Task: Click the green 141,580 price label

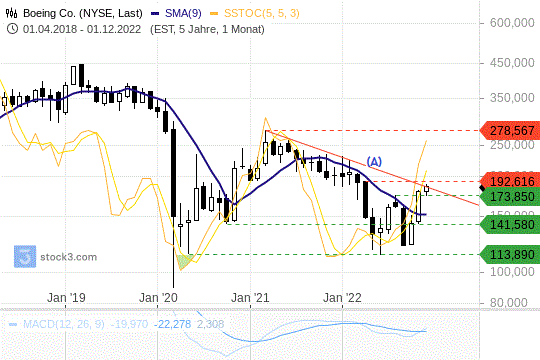Action: (x=510, y=225)
